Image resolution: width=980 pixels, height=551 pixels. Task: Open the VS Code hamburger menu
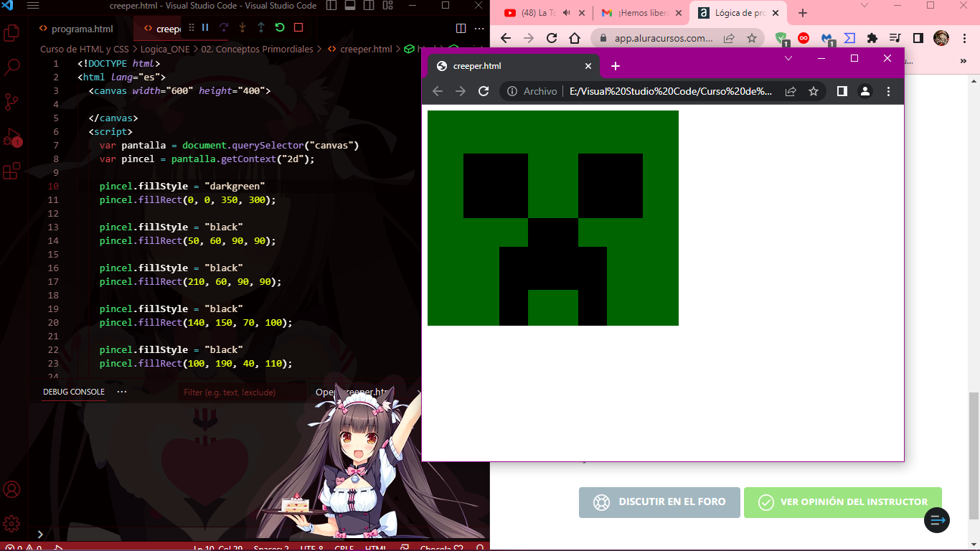click(x=32, y=6)
